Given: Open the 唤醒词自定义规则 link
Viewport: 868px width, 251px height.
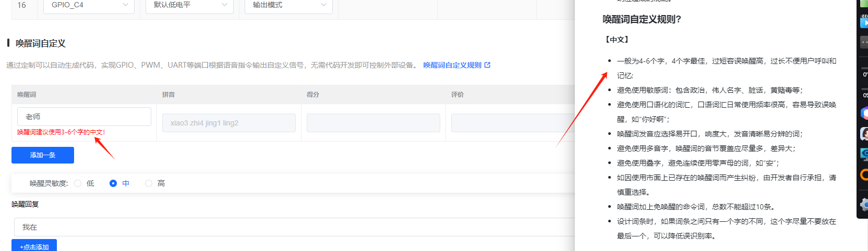Looking at the screenshot, I should tap(452, 65).
